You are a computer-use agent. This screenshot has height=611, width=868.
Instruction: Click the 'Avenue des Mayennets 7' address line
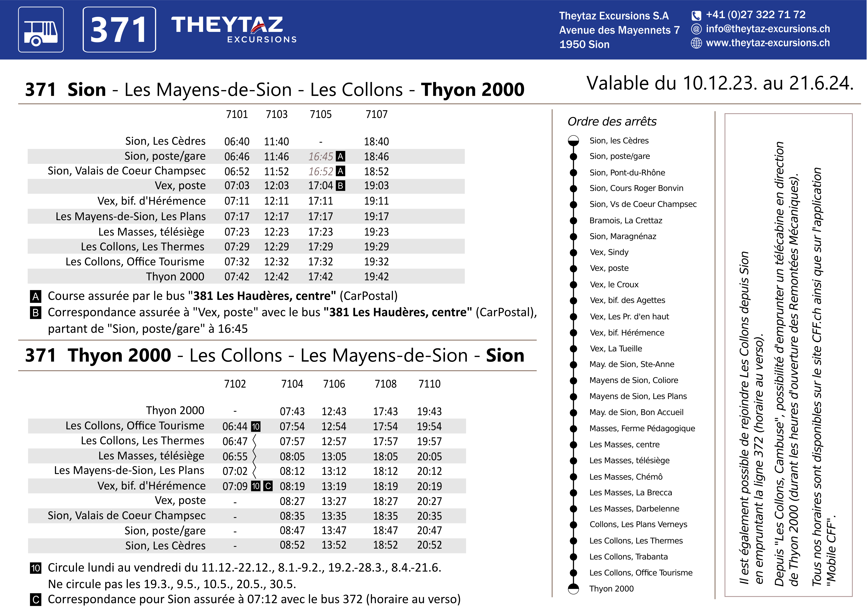[619, 30]
